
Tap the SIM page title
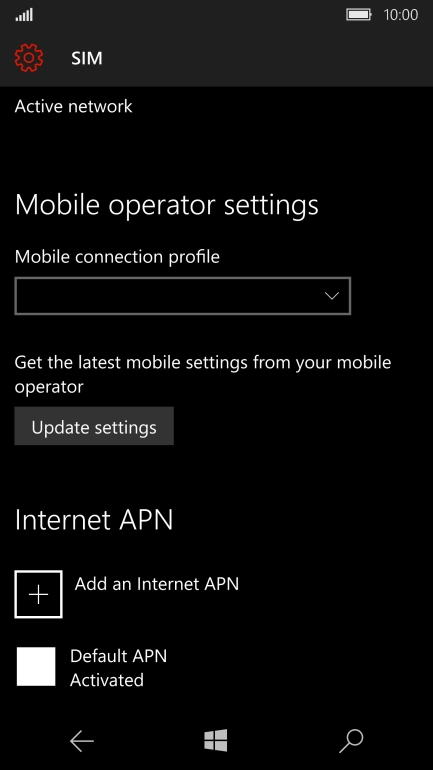[x=87, y=58]
